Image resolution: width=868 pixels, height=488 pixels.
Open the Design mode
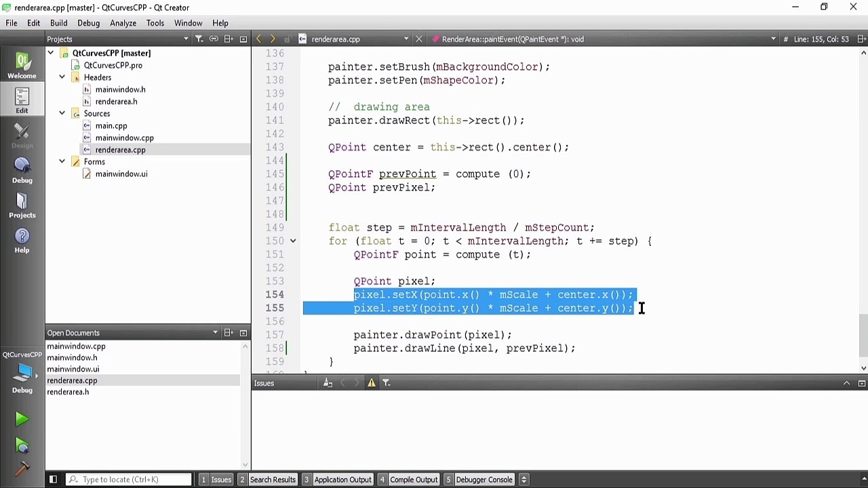22,136
